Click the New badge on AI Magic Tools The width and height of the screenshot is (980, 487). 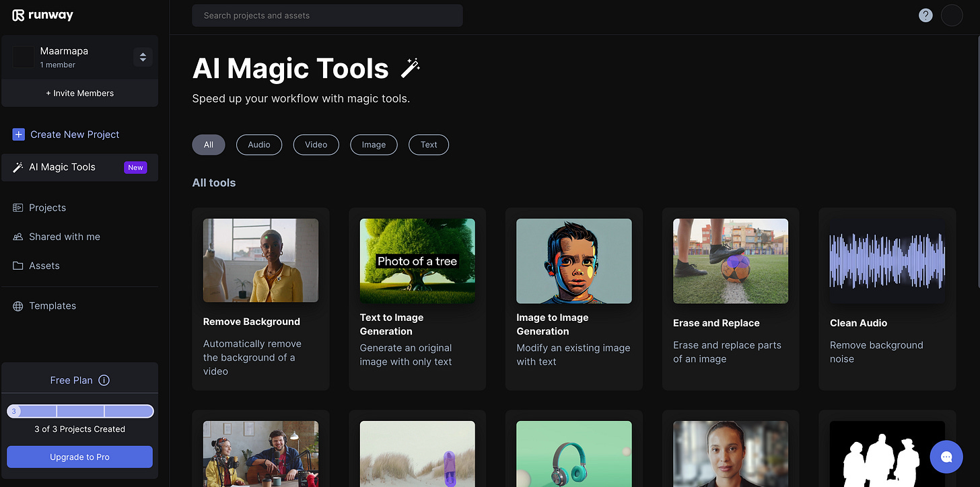(135, 167)
